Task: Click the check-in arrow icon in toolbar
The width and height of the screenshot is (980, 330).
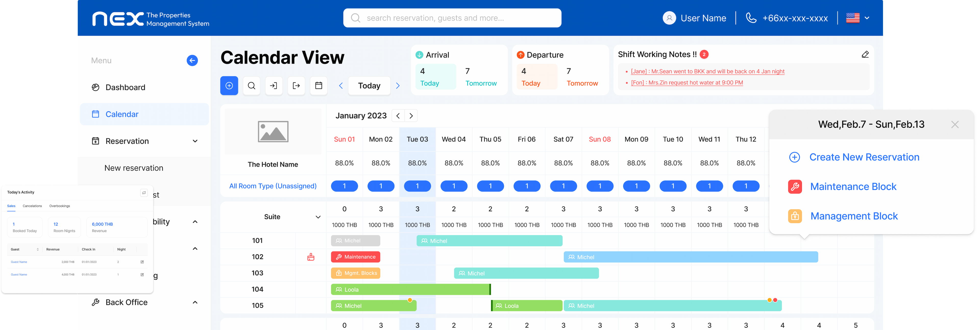Action: pos(274,86)
